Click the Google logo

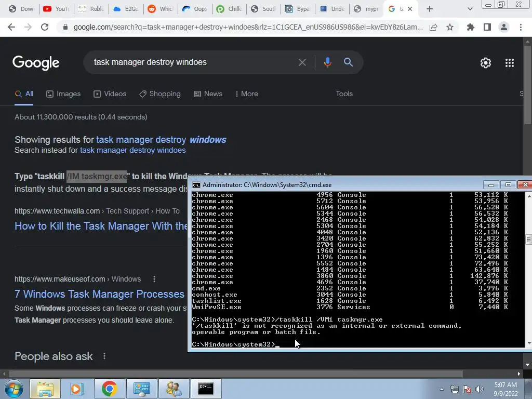coord(36,63)
